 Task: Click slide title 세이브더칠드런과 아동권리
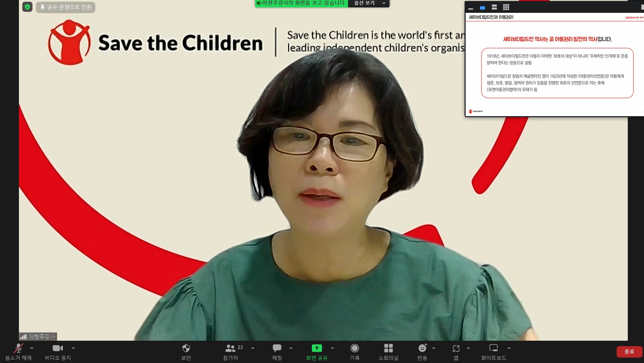coord(491,17)
